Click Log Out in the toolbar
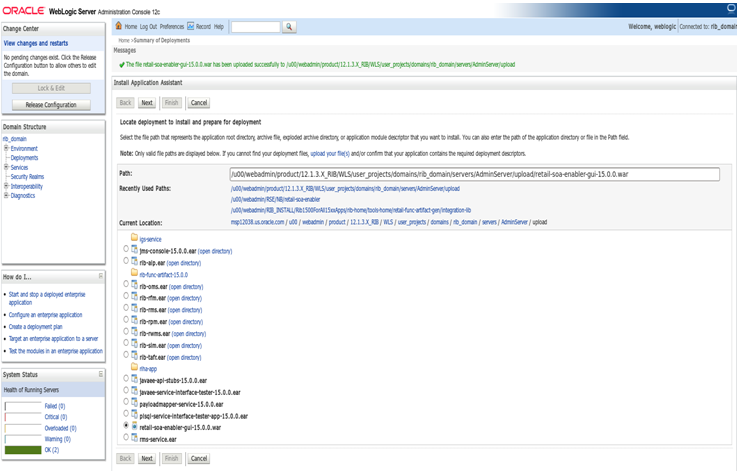Screen dimensions: 737x472 coord(149,27)
